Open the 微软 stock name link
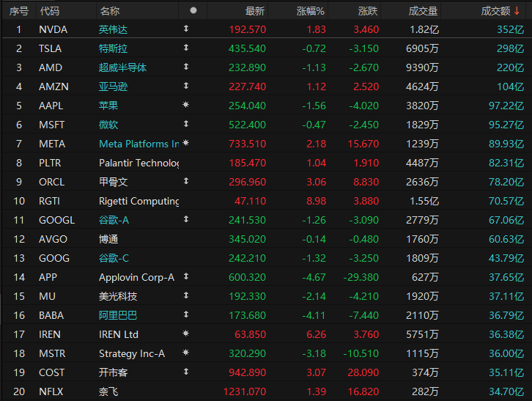532x401 pixels. tap(108, 125)
